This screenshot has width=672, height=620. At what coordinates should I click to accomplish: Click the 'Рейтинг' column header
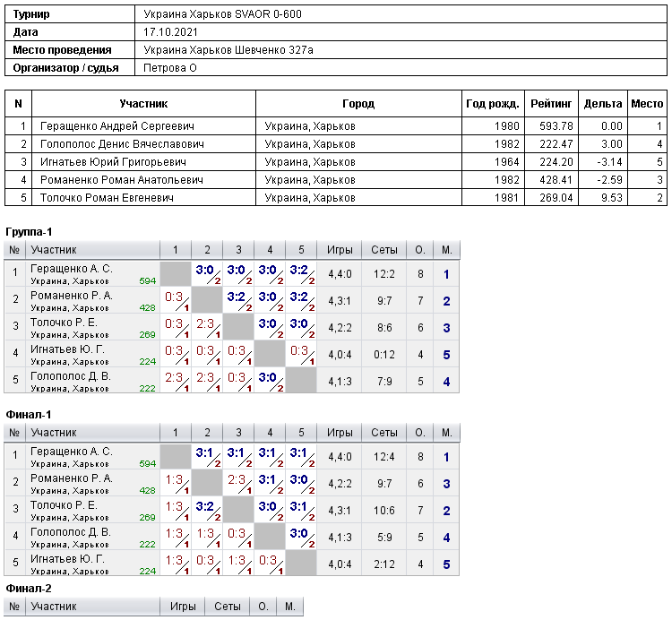click(x=551, y=104)
